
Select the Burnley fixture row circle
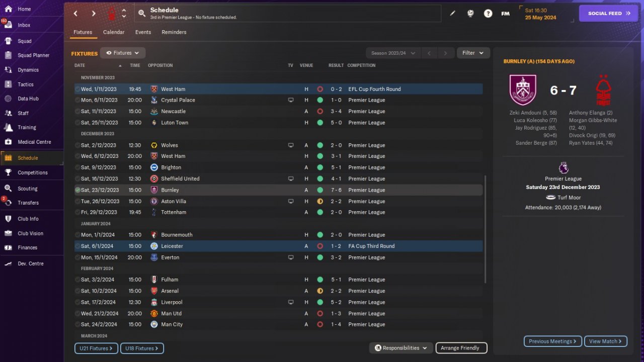pos(77,190)
